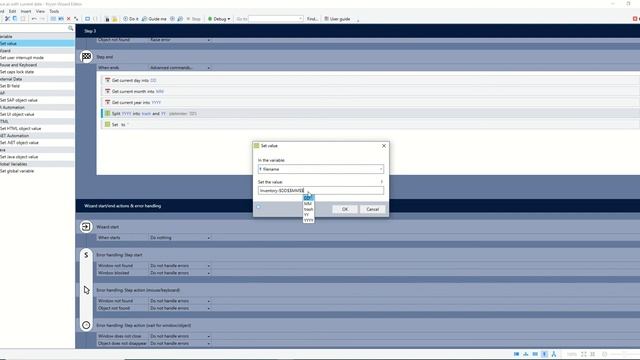This screenshot has height=360, width=640.
Task: Open the Tools menu
Action: 54,11
